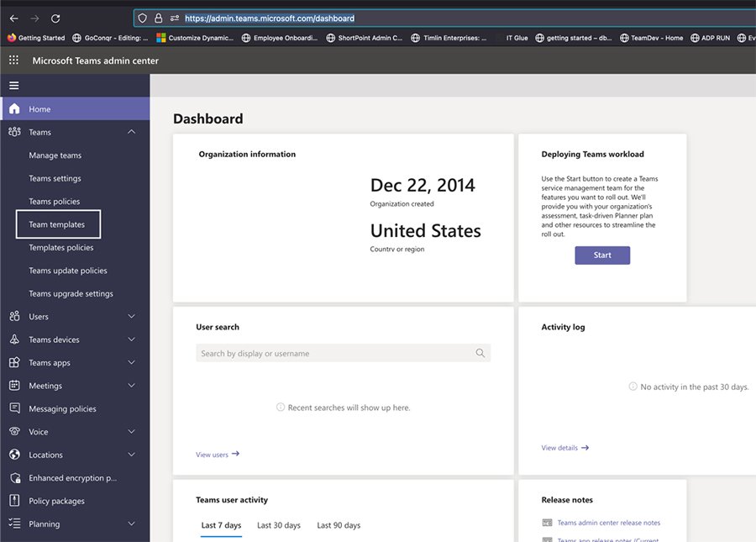Expand the Teams apps section
The width and height of the screenshot is (756, 542).
click(131, 363)
